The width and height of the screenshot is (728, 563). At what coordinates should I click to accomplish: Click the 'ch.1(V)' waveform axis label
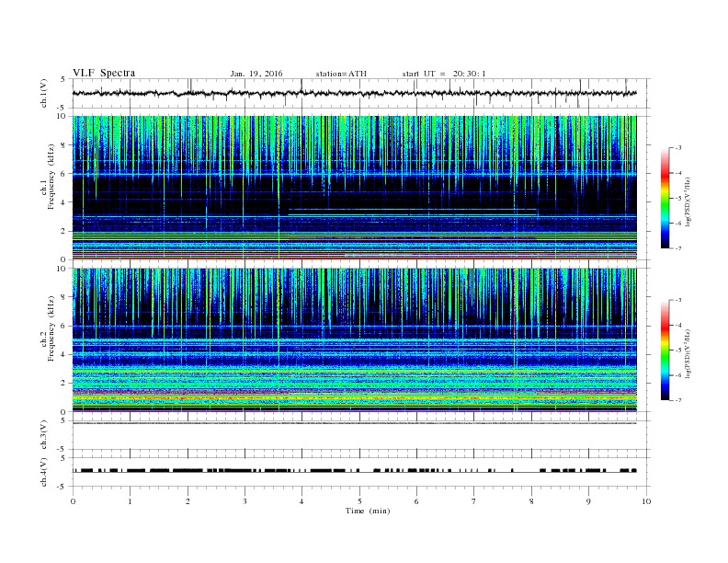[44, 93]
